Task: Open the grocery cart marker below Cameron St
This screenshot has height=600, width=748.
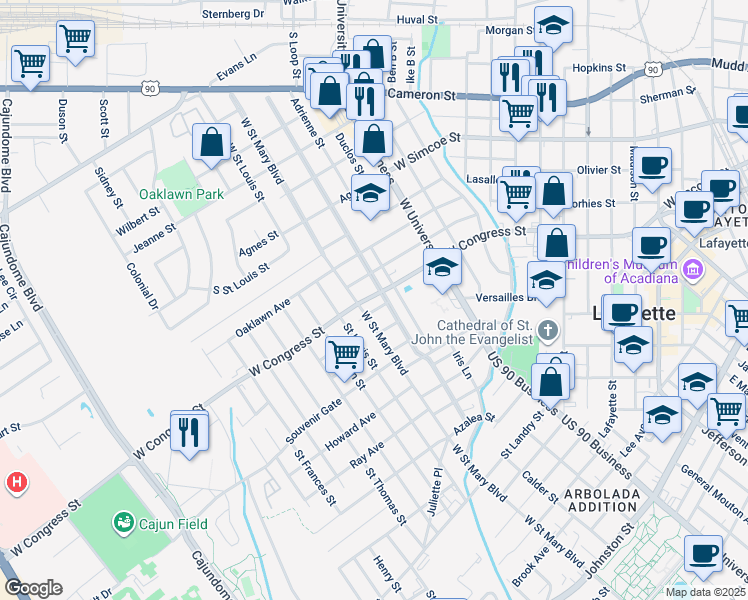Action: coord(519,115)
